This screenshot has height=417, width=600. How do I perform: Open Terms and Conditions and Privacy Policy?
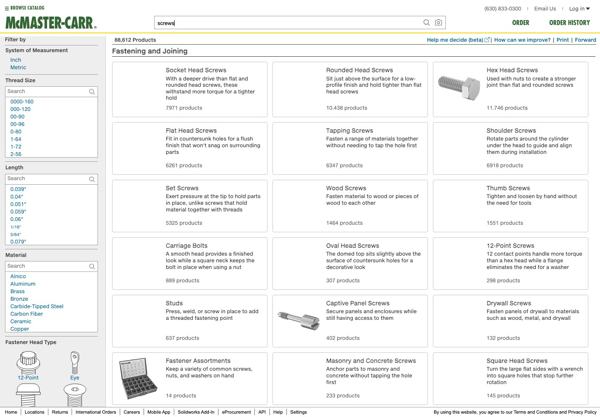coord(555,412)
